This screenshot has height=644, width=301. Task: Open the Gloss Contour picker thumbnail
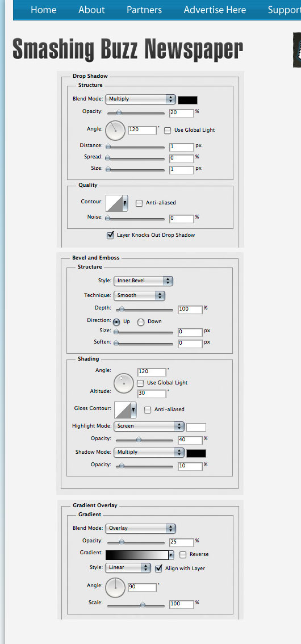click(126, 410)
